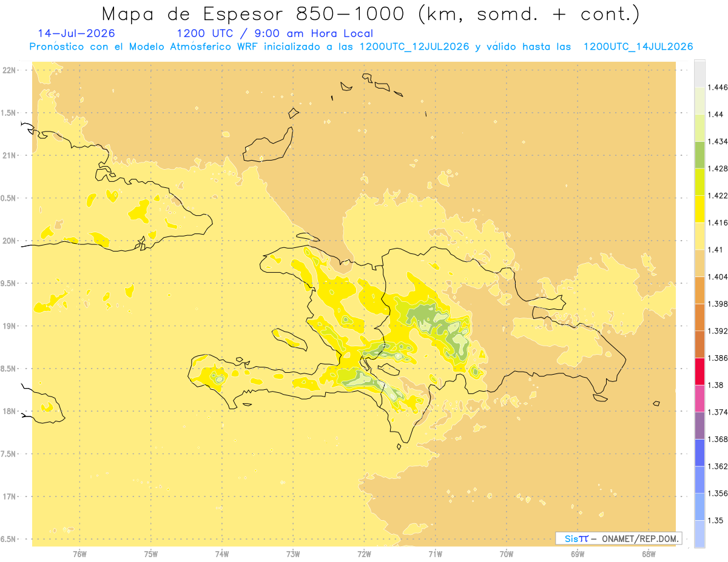Click the '18N' latitude label

pos(9,411)
